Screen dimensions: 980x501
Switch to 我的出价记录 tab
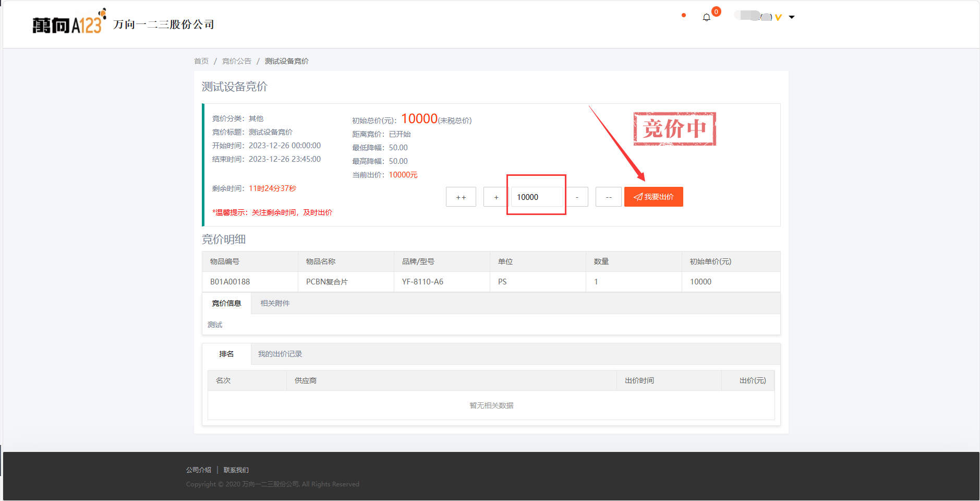[280, 354]
